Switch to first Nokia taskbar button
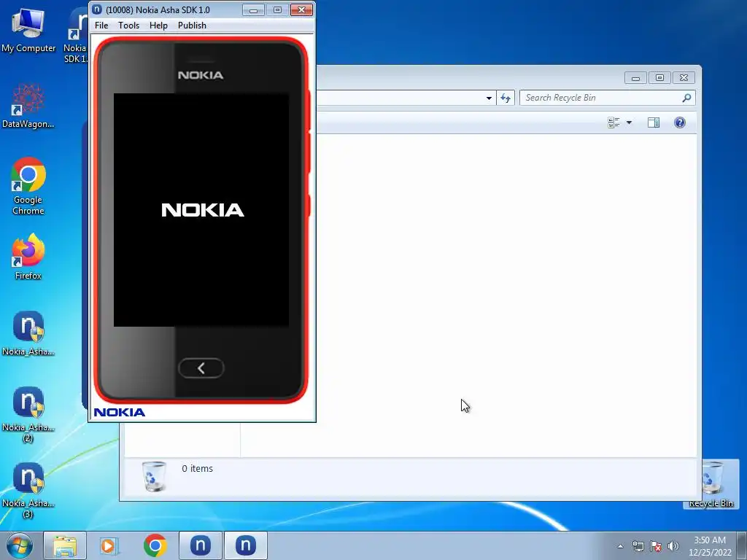 pos(201,545)
